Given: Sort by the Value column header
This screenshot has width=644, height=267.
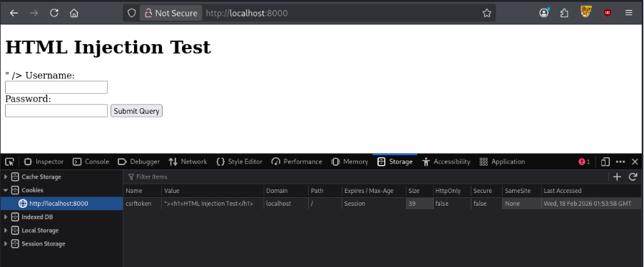Looking at the screenshot, I should point(213,191).
